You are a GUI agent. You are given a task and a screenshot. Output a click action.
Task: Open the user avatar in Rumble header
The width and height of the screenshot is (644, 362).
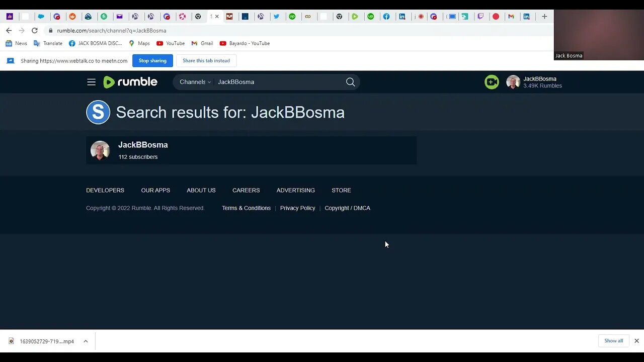[513, 82]
